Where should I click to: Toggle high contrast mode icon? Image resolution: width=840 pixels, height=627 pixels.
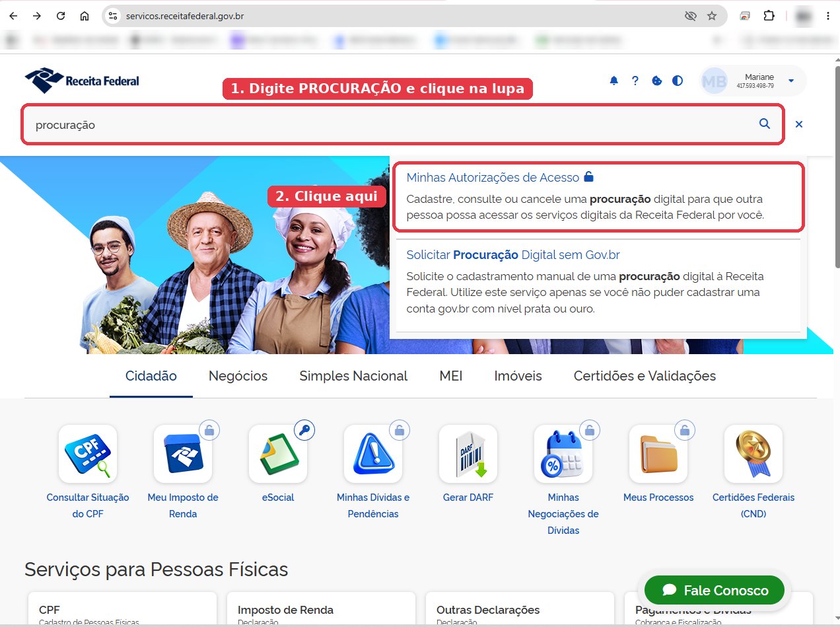click(x=678, y=81)
